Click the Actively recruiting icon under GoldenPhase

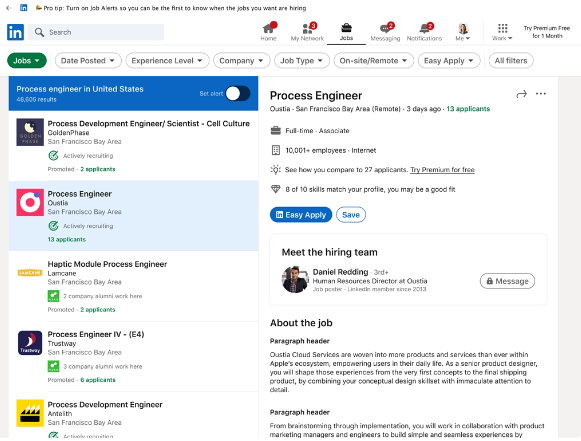53,156
